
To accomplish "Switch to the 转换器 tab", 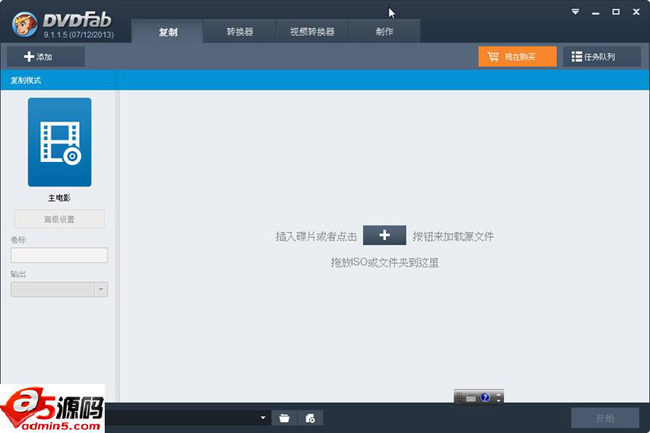I will click(x=240, y=31).
